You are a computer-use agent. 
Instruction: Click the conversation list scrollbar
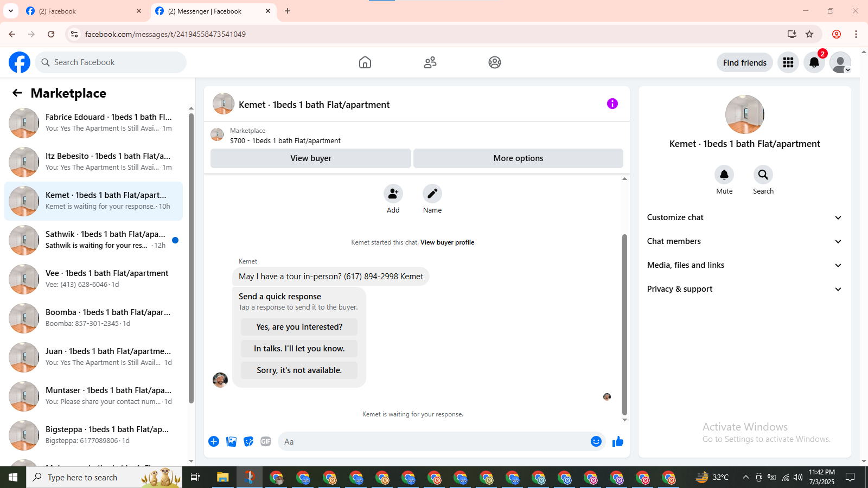(x=191, y=258)
